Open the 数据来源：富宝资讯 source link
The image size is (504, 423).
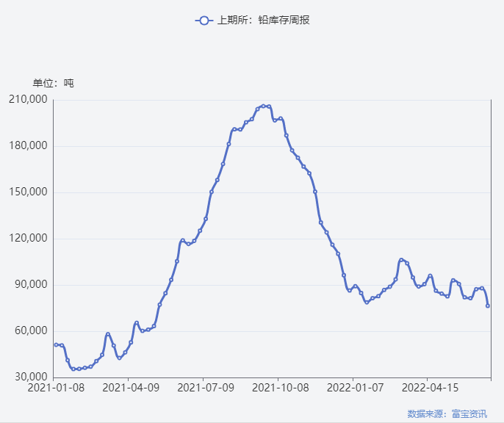(x=447, y=413)
